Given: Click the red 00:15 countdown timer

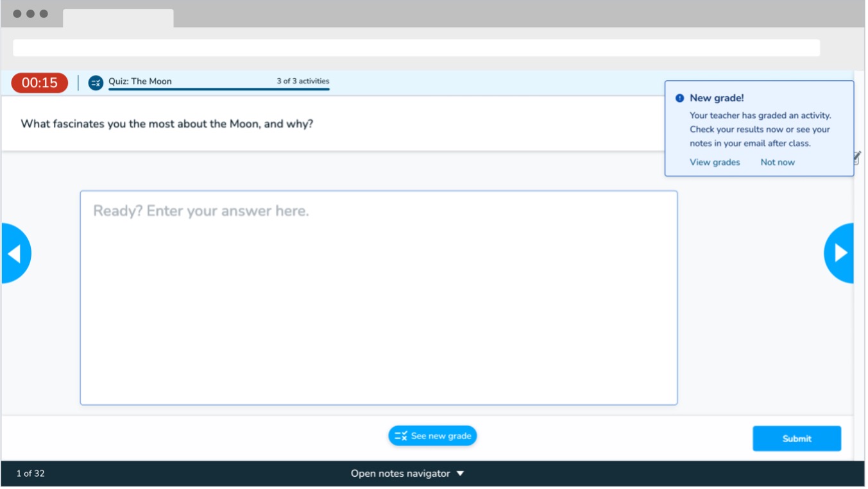Looking at the screenshot, I should click(39, 83).
